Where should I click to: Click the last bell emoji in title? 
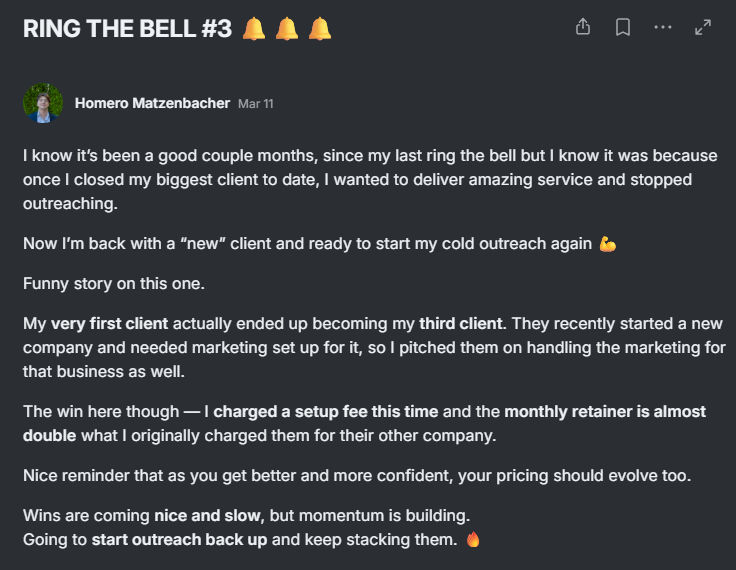point(320,29)
